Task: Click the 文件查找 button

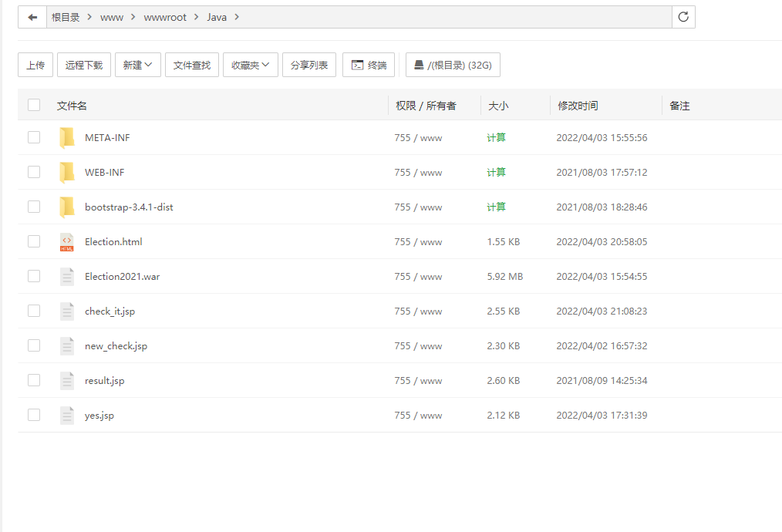Action: (192, 65)
